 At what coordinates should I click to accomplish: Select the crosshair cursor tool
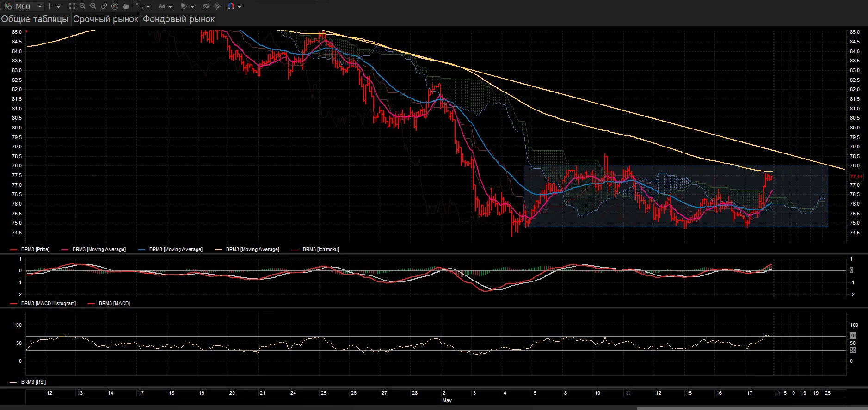[50, 6]
